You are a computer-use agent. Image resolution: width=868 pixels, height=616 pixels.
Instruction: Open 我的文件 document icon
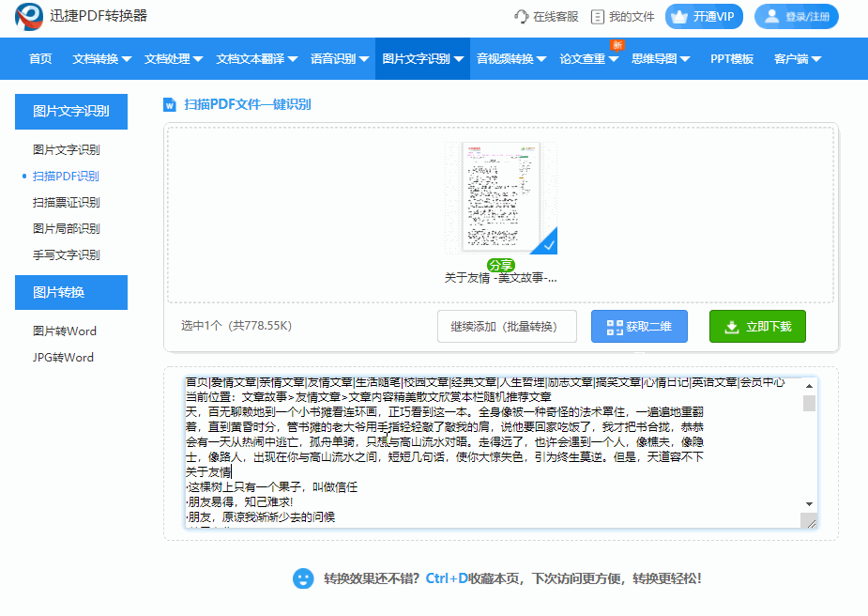tap(598, 17)
